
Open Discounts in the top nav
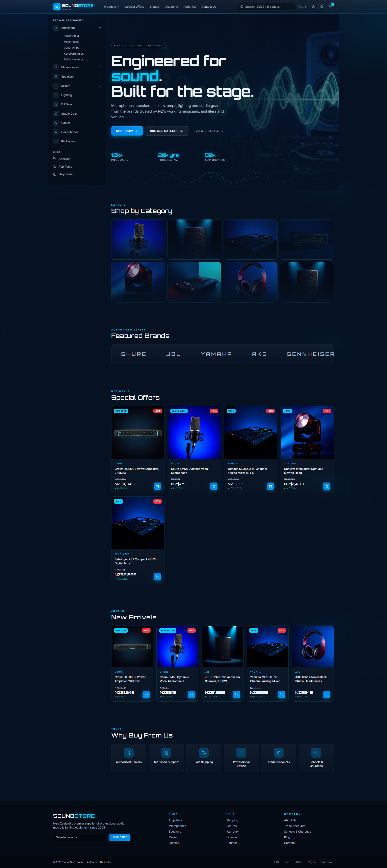(x=171, y=7)
